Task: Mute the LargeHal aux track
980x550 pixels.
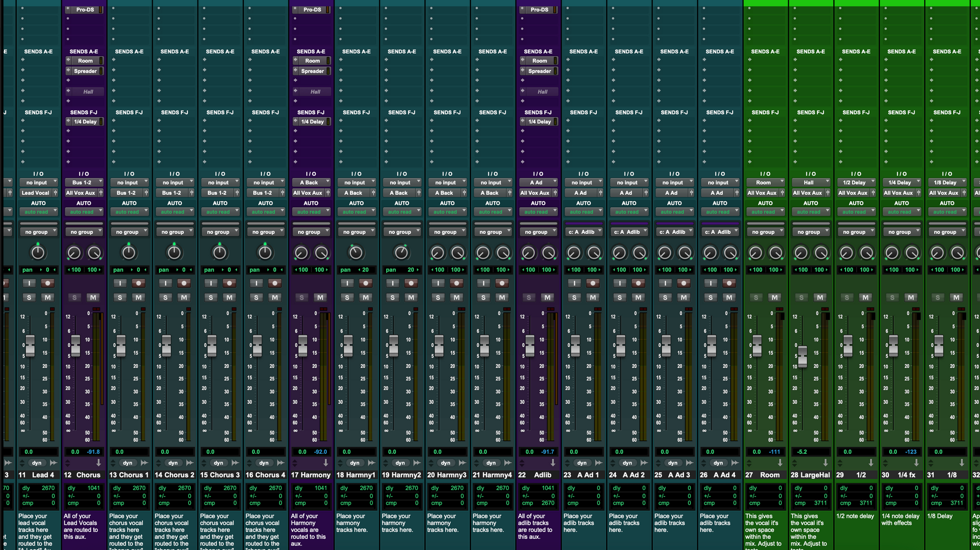Action: [x=820, y=297]
